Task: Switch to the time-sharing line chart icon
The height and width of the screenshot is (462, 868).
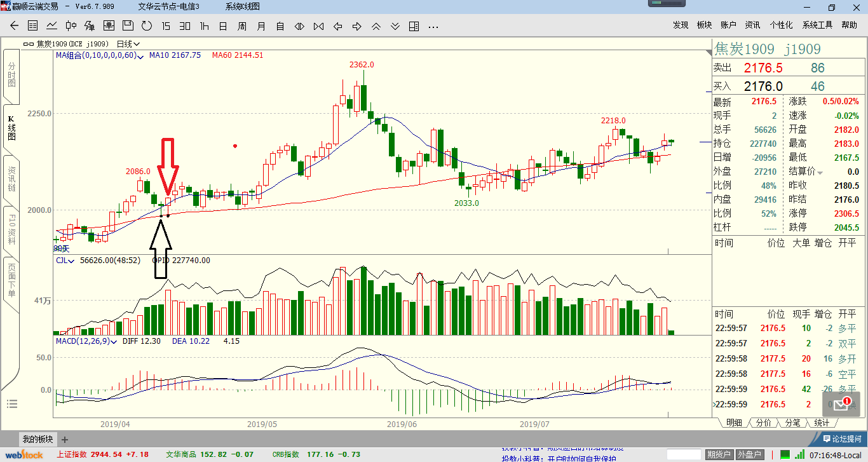Action: tap(52, 26)
